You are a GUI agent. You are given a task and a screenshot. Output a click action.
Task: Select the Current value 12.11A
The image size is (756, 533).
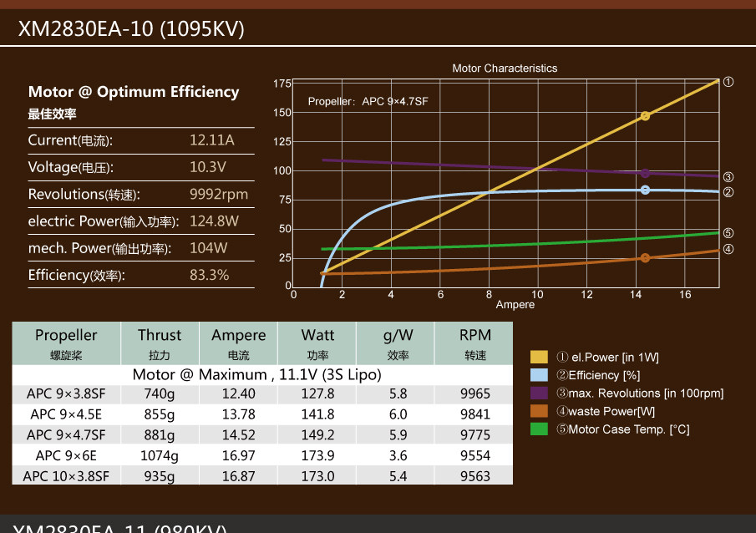[x=211, y=140]
